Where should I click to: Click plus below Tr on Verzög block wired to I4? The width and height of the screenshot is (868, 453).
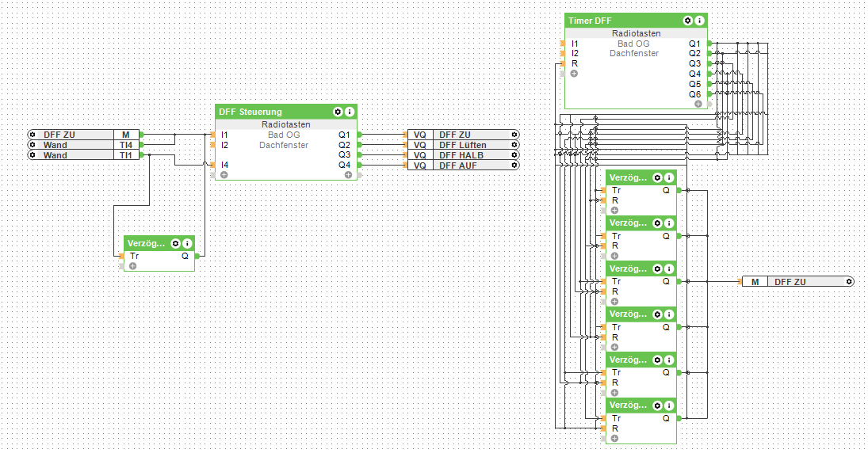point(133,266)
